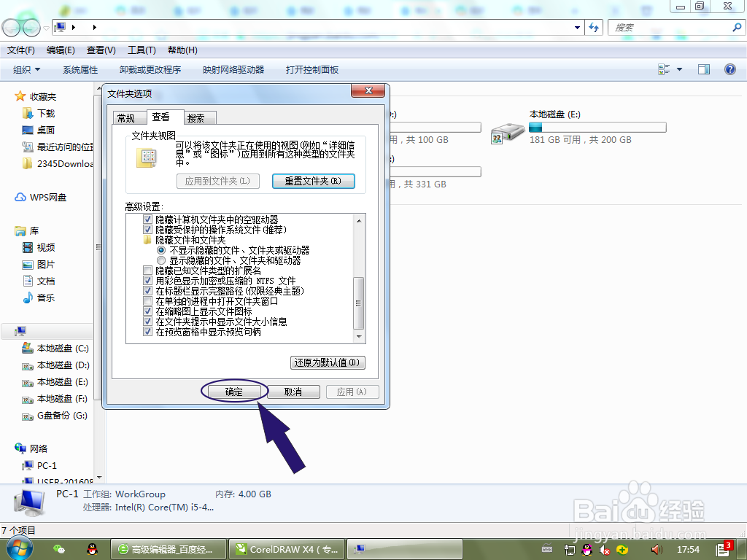Image resolution: width=747 pixels, height=560 pixels.
Task: Click the back navigation arrow
Action: 10,27
